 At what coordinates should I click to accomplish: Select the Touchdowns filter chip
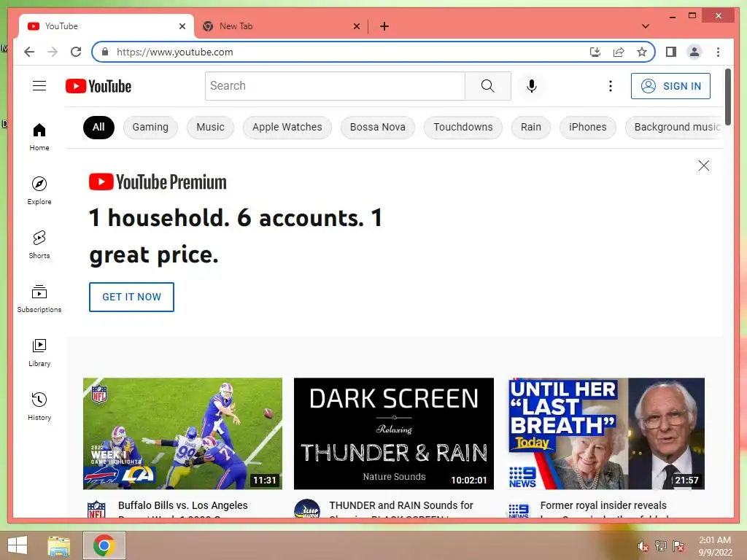click(x=463, y=127)
